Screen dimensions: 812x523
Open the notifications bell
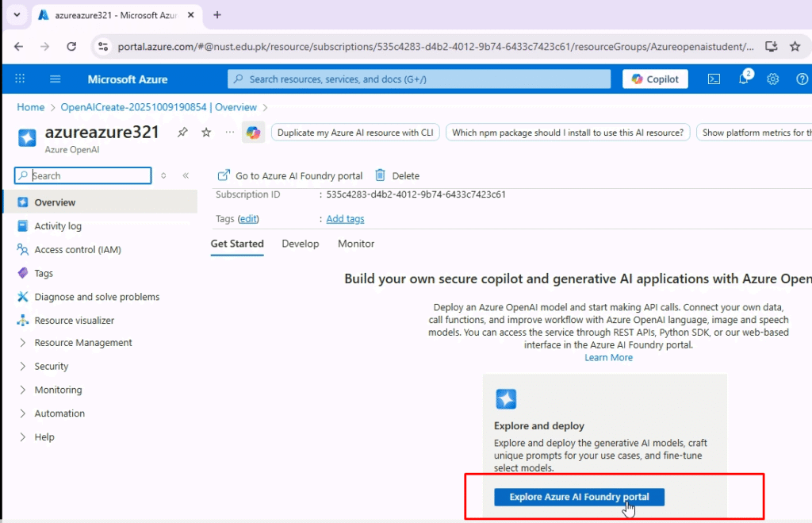pyautogui.click(x=743, y=79)
